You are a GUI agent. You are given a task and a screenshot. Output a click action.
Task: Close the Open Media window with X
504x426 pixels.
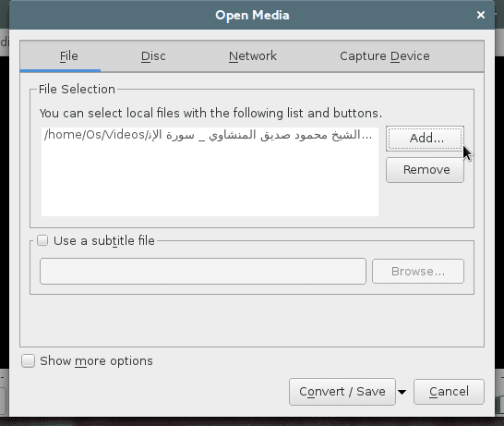(481, 15)
